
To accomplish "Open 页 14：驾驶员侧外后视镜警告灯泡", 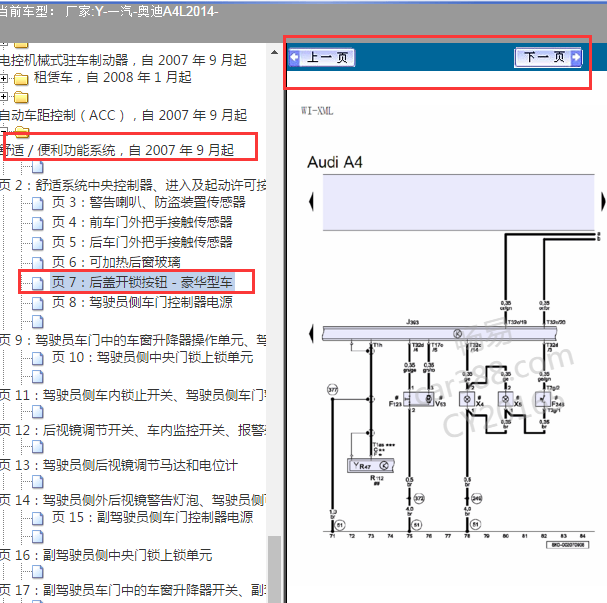I will point(133,500).
